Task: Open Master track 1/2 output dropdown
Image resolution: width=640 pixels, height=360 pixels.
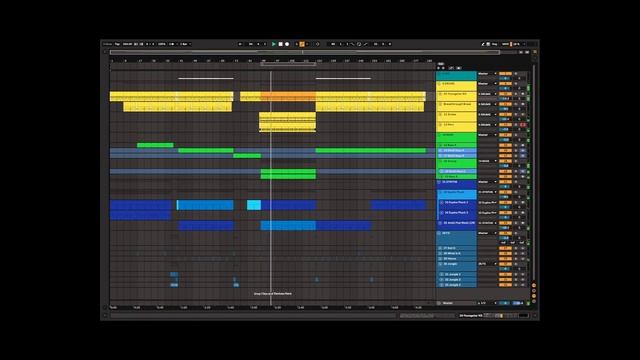Action: point(487,303)
